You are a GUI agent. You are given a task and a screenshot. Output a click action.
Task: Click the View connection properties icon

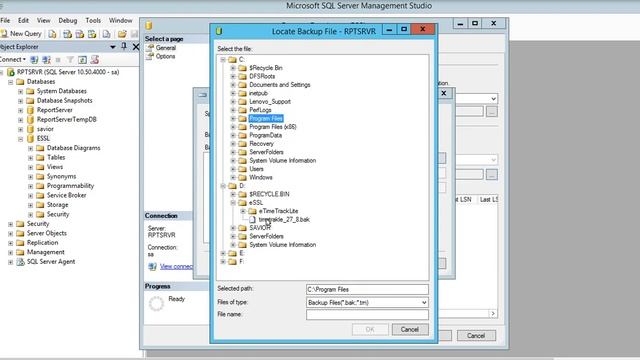152,267
